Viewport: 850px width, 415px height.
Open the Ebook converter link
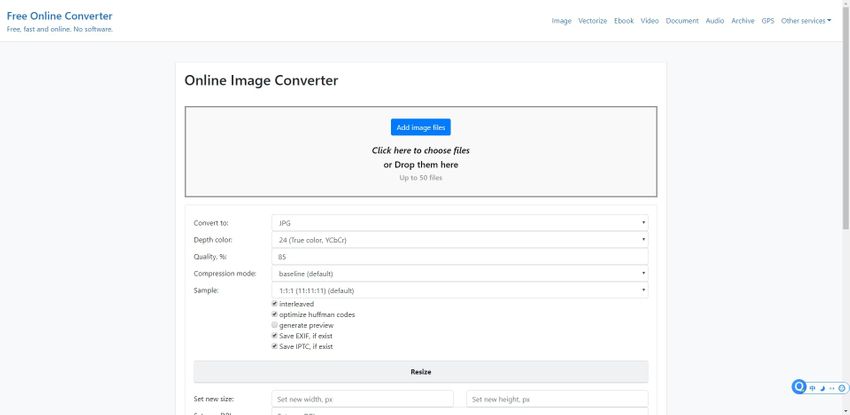623,20
